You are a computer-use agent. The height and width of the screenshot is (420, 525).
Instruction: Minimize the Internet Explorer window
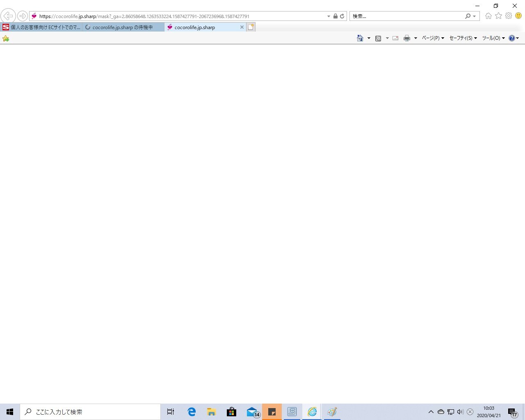coord(477,6)
